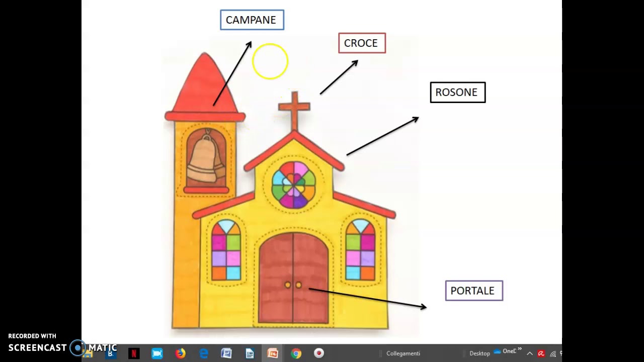Open Firefox browser from taskbar
The width and height of the screenshot is (644, 362).
coord(180,353)
